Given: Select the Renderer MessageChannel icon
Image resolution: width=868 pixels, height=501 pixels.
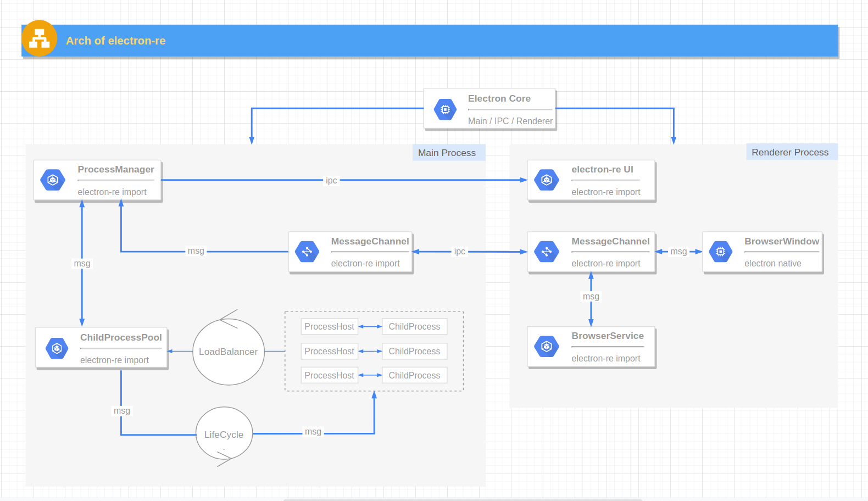Looking at the screenshot, I should point(547,252).
